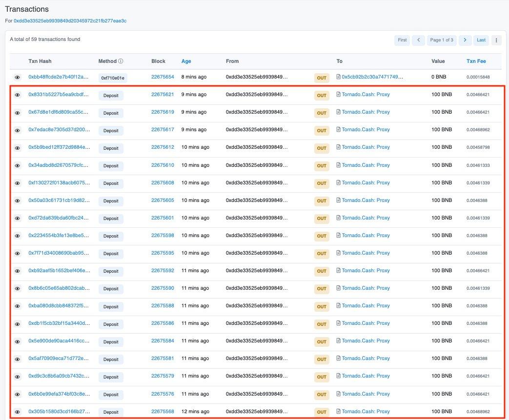Open transaction hash 0xf130272f0138acb6075
Screen dimensions: 509x420
pyautogui.click(x=59, y=183)
